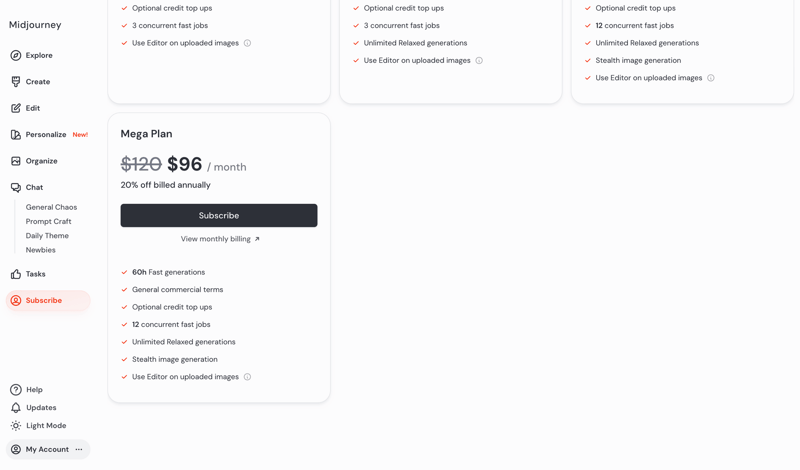
Task: Click the Explore compass icon
Action: 16,56
